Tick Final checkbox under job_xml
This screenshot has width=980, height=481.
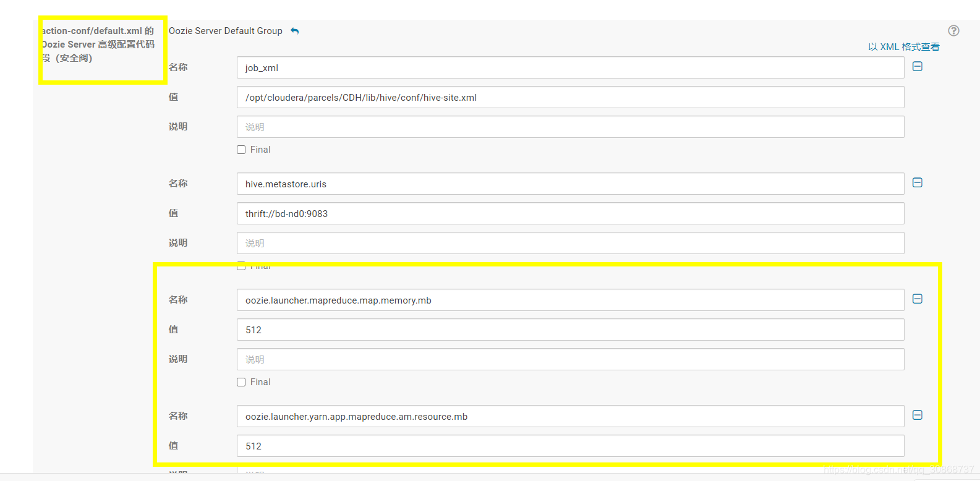241,150
